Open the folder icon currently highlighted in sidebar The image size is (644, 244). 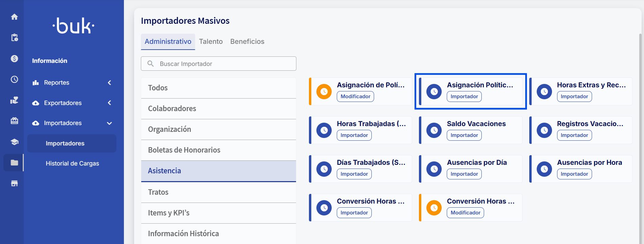coord(14,162)
